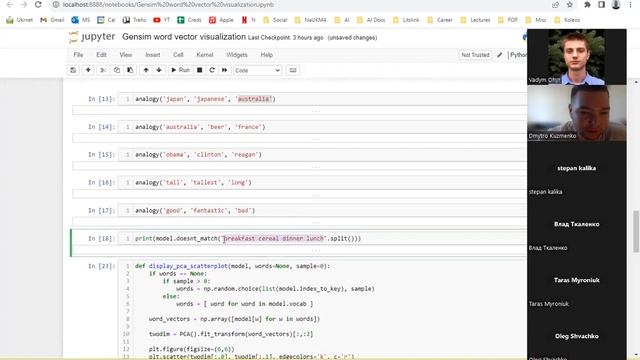Click the Jupyter logo

(92, 37)
